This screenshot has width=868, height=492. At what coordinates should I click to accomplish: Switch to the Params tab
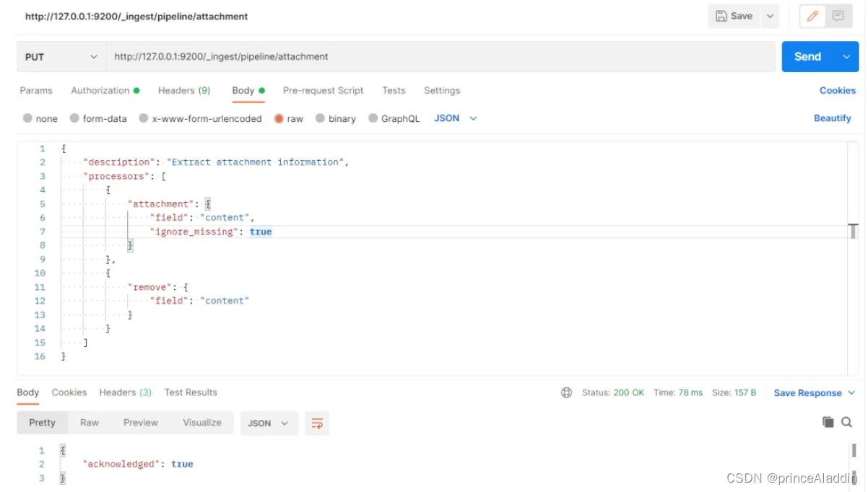click(36, 90)
